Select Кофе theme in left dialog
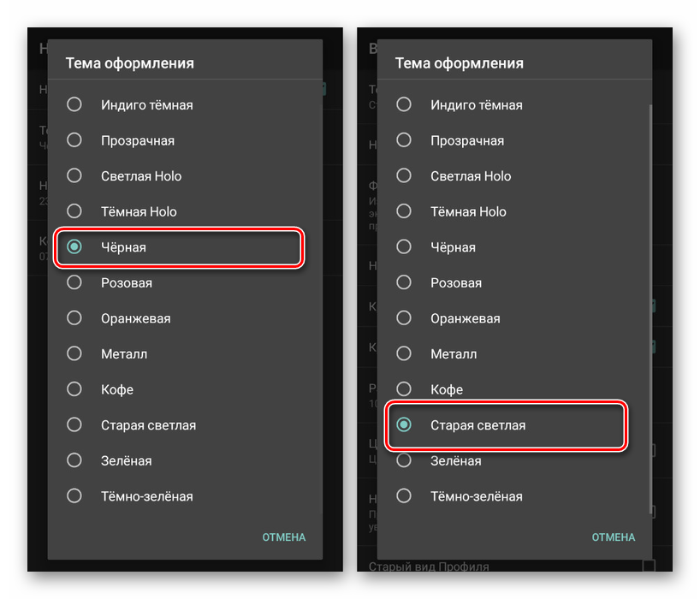700x599 pixels. [x=75, y=389]
